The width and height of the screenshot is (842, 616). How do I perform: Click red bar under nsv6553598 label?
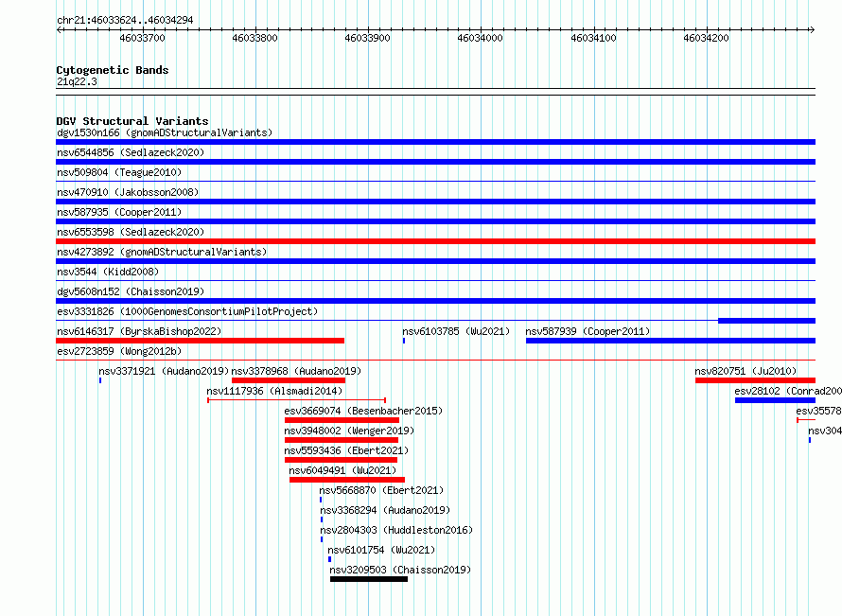435,241
